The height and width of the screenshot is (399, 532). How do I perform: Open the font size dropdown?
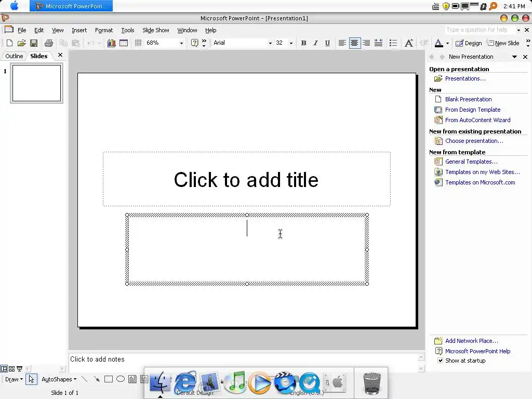click(x=291, y=43)
